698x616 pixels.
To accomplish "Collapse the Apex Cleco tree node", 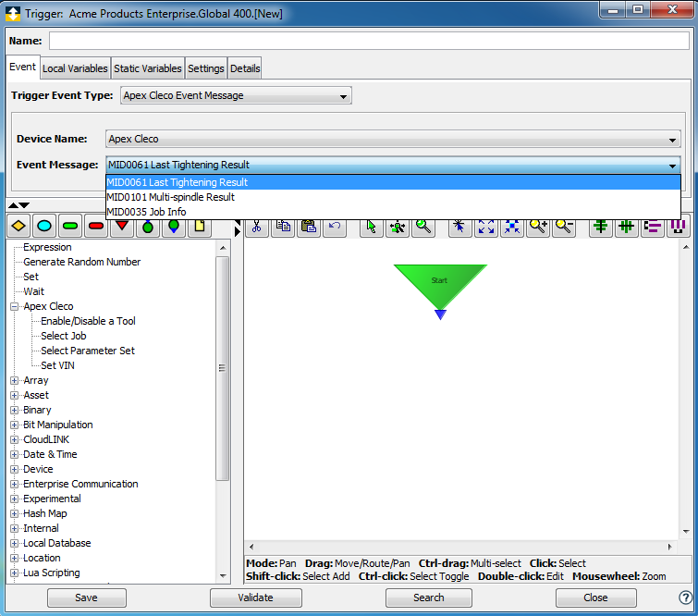I will point(14,306).
